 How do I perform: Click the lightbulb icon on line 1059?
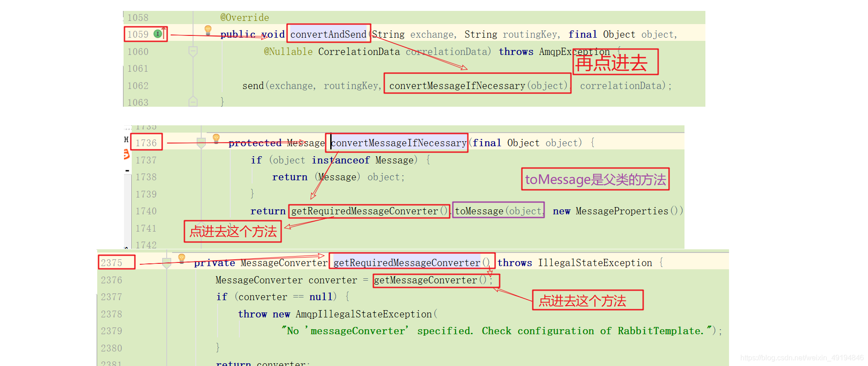click(208, 30)
